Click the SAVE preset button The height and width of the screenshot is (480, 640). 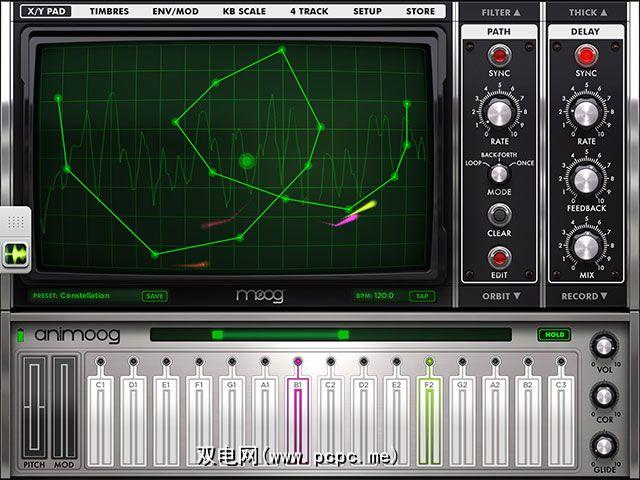point(154,296)
